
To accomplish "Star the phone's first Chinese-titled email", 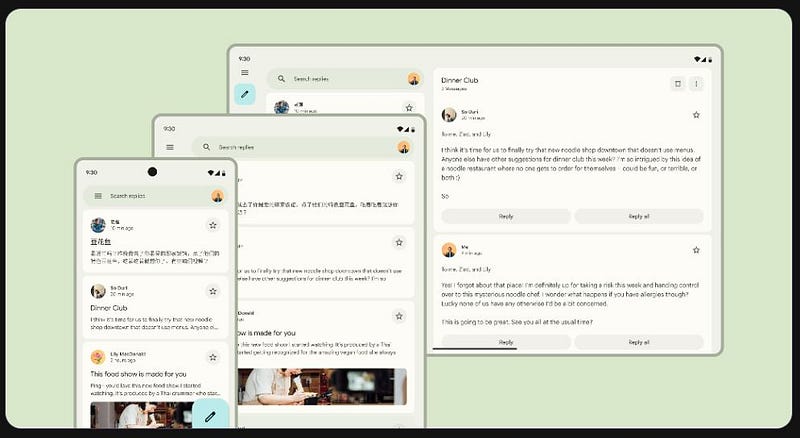I will [x=213, y=225].
